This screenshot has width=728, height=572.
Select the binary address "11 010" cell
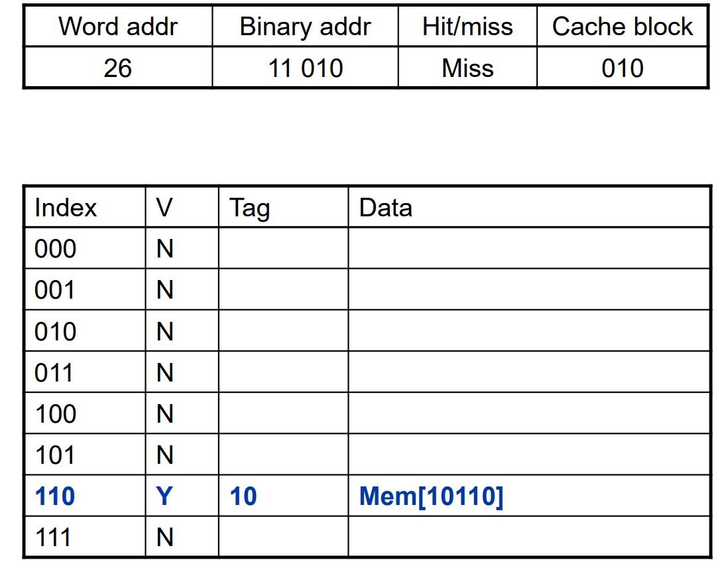pos(305,68)
